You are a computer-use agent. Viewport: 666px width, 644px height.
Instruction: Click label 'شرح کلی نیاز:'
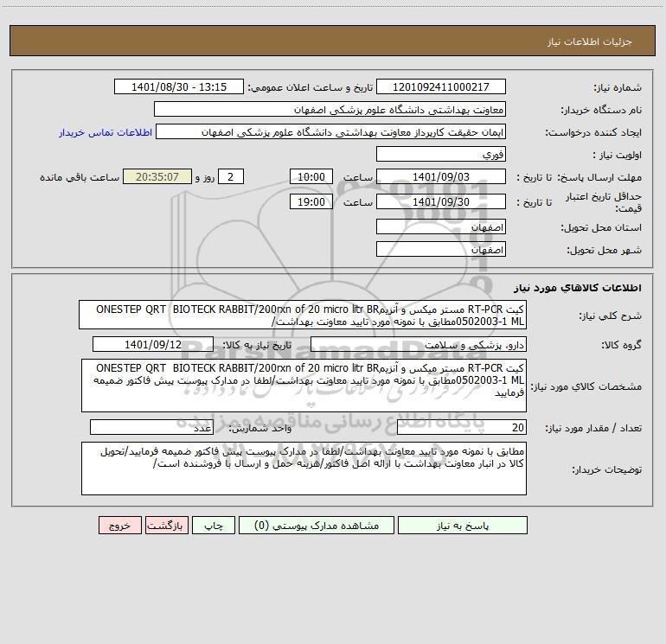point(611,316)
